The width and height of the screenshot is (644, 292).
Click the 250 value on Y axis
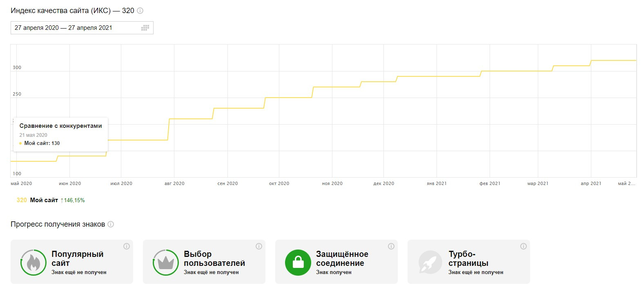(x=17, y=94)
